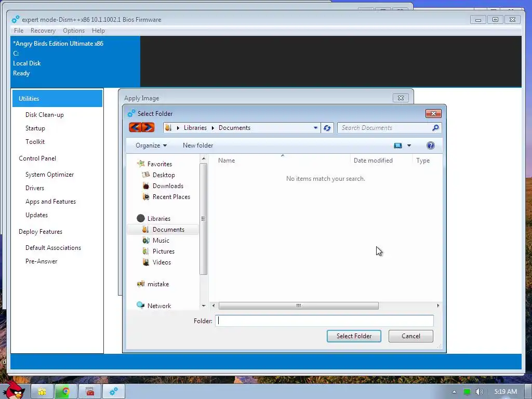This screenshot has height=399, width=532.
Task: Open the address bar history dropdown
Action: tap(315, 128)
